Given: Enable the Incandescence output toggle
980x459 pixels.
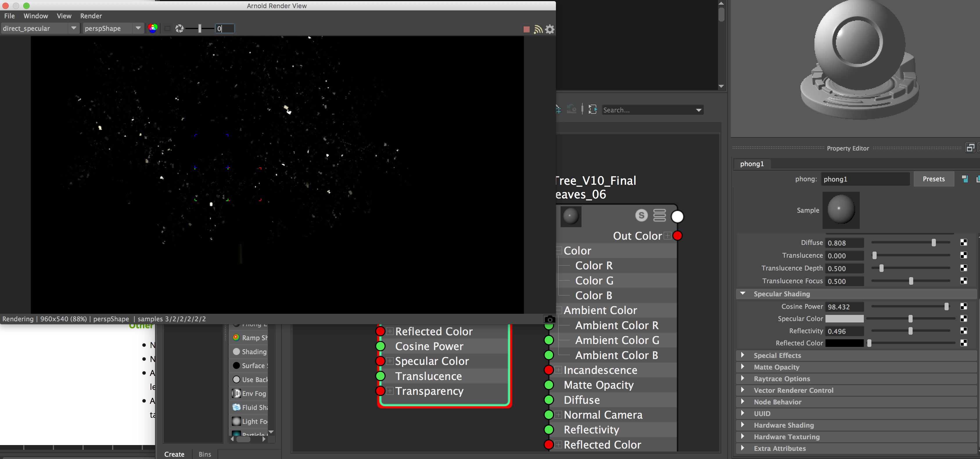Looking at the screenshot, I should coord(548,370).
